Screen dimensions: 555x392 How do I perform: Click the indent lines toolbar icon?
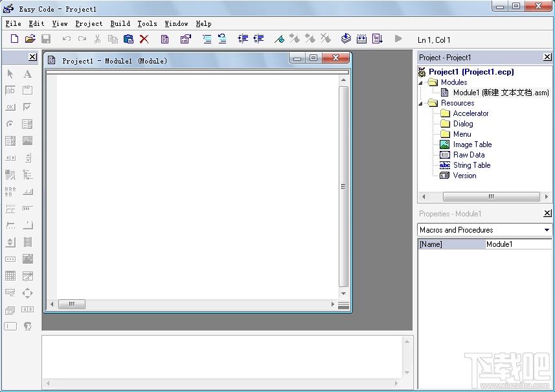[x=243, y=39]
